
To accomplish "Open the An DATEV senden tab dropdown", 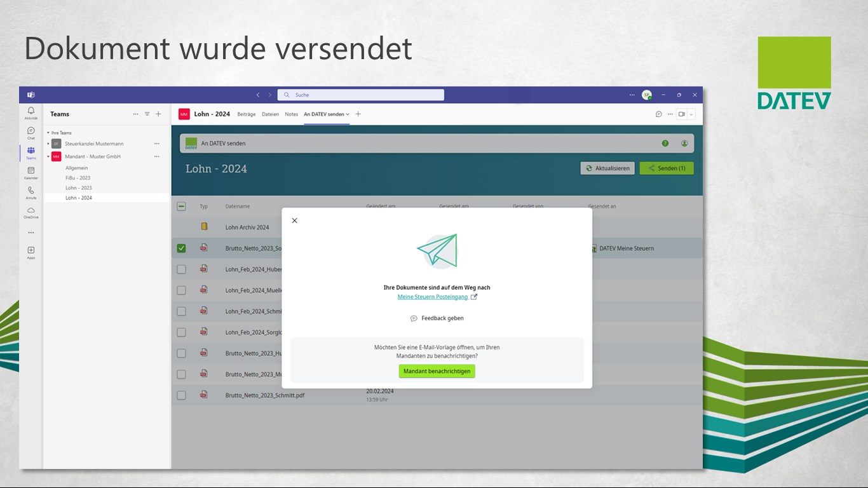I will (348, 114).
